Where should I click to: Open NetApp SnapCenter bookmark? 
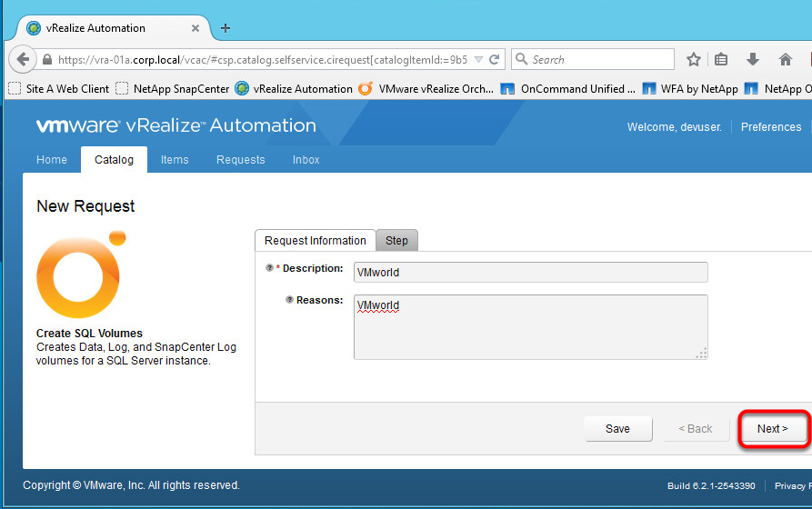pos(172,88)
